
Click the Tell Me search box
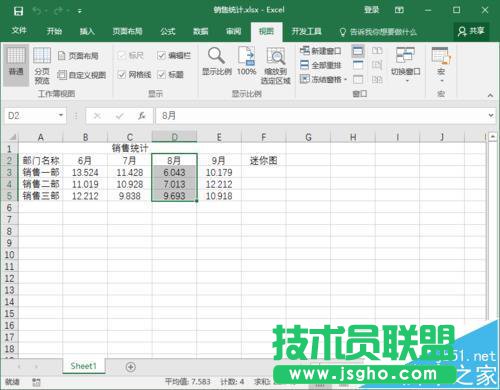pyautogui.click(x=378, y=32)
